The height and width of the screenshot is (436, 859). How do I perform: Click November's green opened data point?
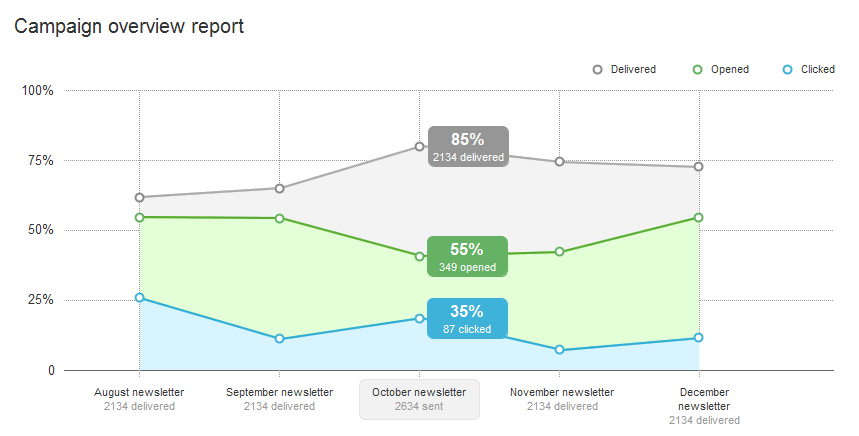559,252
